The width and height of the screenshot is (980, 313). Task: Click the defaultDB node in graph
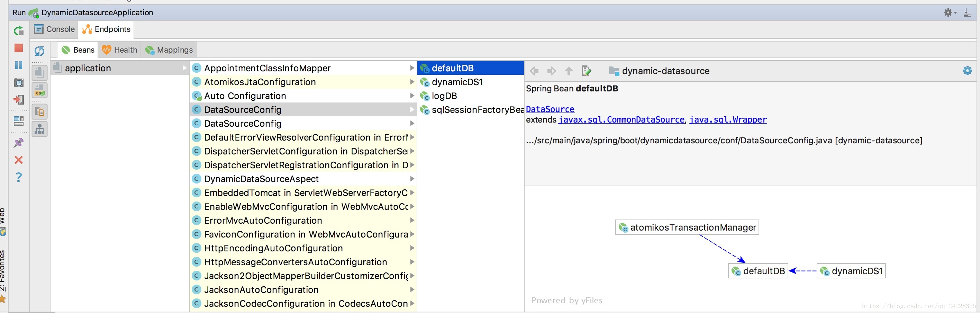coord(758,271)
